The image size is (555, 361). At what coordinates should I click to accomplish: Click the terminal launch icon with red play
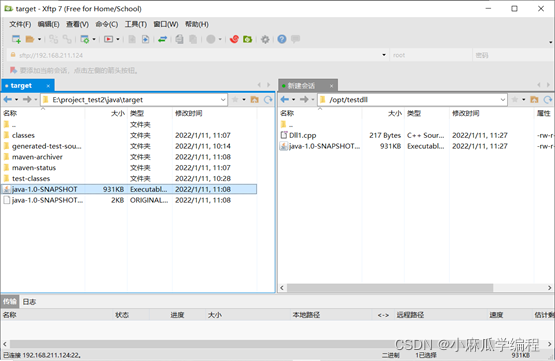pyautogui.click(x=108, y=39)
